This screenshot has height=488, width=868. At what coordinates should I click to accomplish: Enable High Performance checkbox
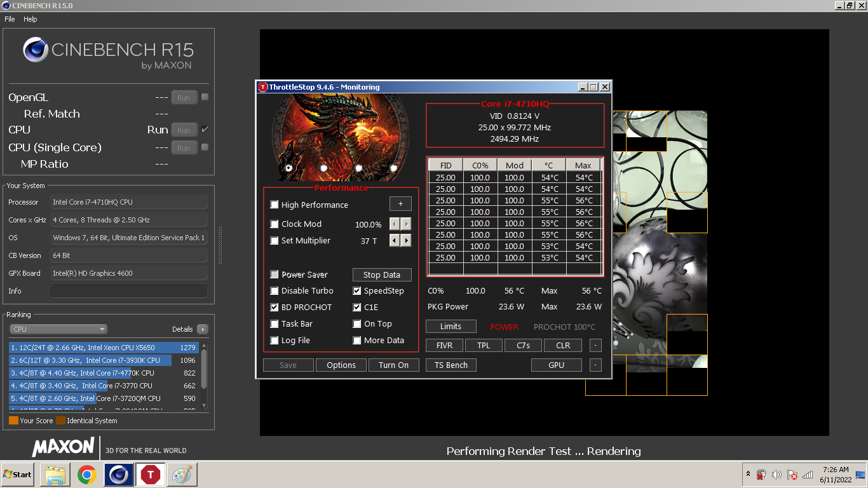[275, 205]
